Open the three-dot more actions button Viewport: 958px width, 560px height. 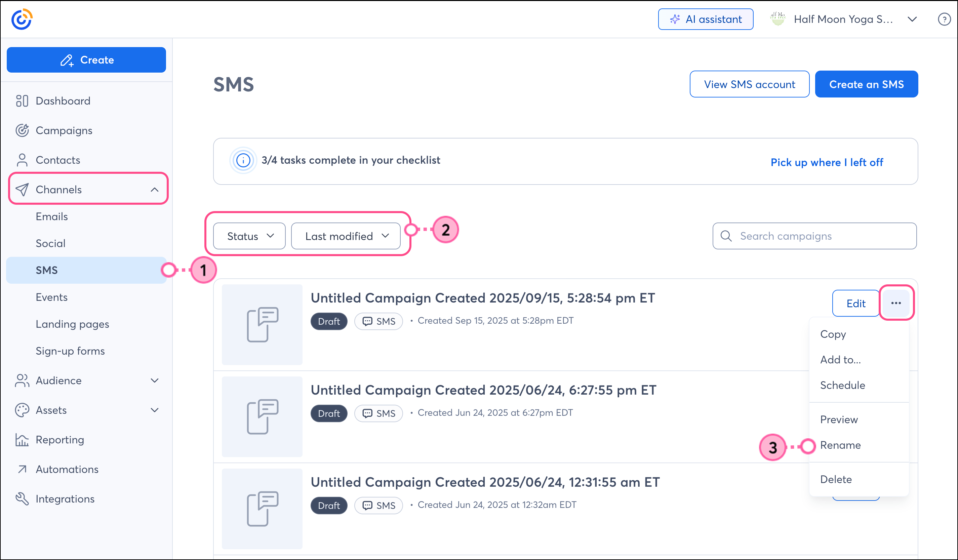(896, 303)
